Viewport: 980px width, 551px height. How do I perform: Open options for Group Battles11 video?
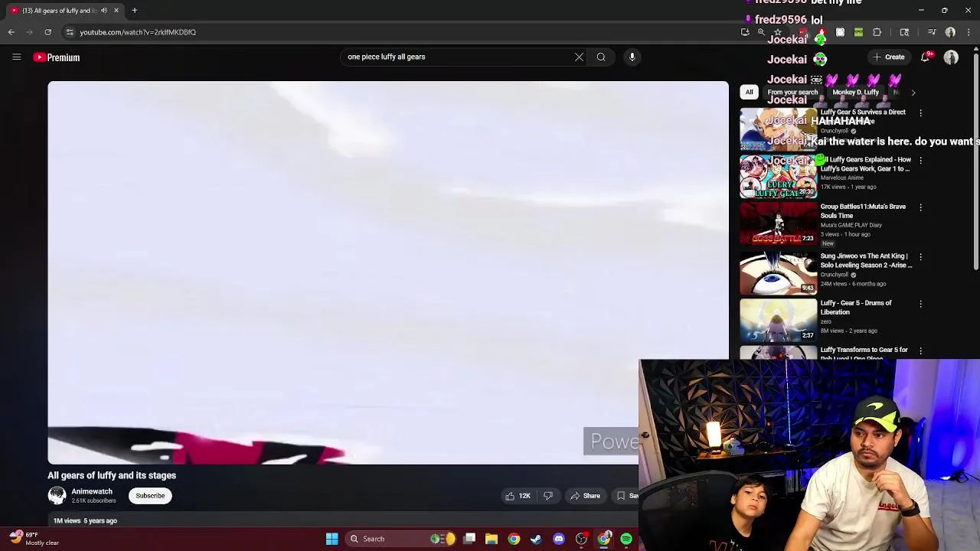tap(920, 207)
